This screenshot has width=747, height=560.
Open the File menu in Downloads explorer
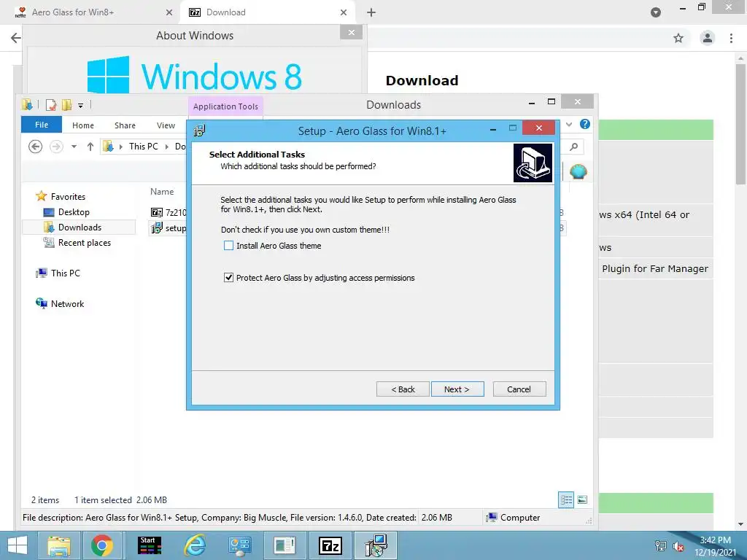pyautogui.click(x=42, y=125)
